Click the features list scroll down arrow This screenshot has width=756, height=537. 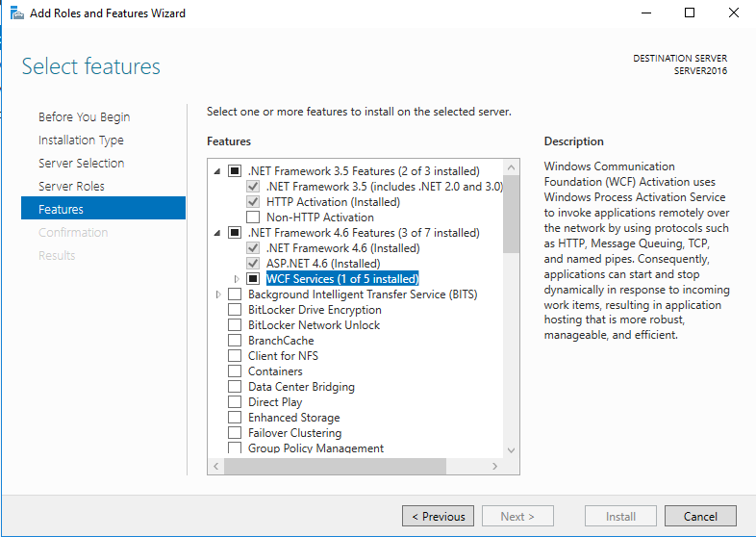pyautogui.click(x=511, y=449)
